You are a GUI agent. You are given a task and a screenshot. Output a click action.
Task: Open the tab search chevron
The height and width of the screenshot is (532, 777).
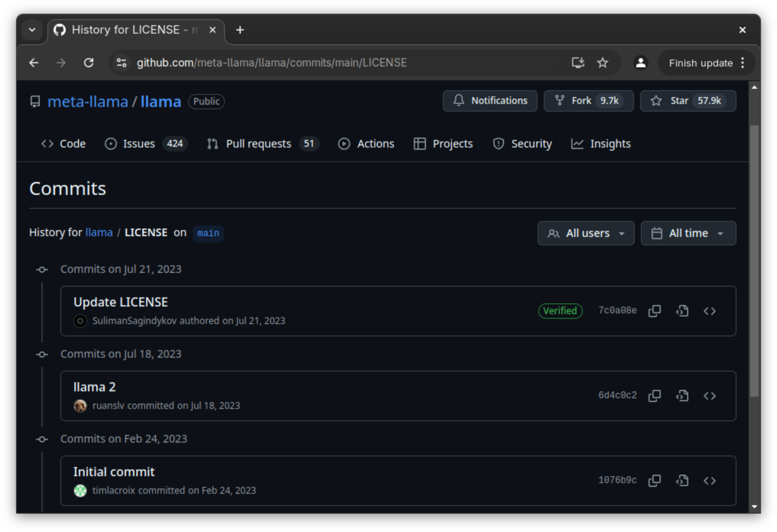click(32, 30)
